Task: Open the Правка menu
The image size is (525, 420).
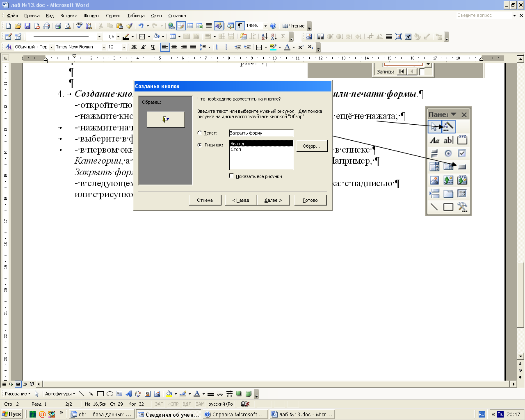Action: point(32,16)
